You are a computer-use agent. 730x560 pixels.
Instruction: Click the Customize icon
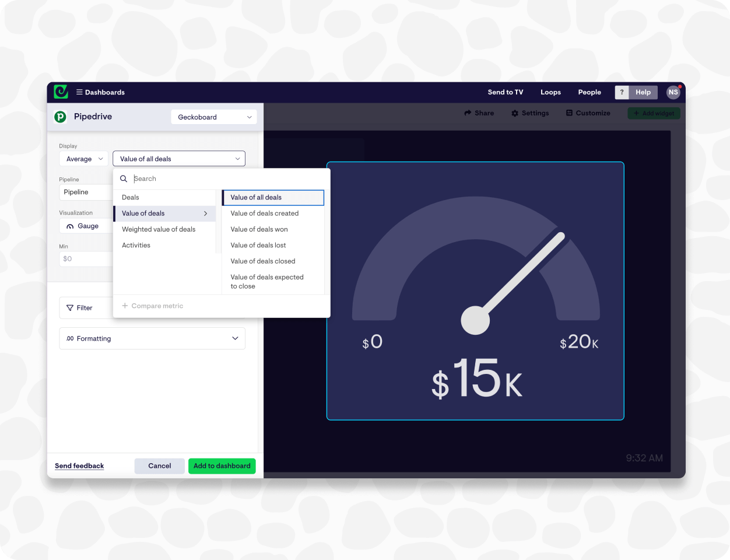(569, 113)
